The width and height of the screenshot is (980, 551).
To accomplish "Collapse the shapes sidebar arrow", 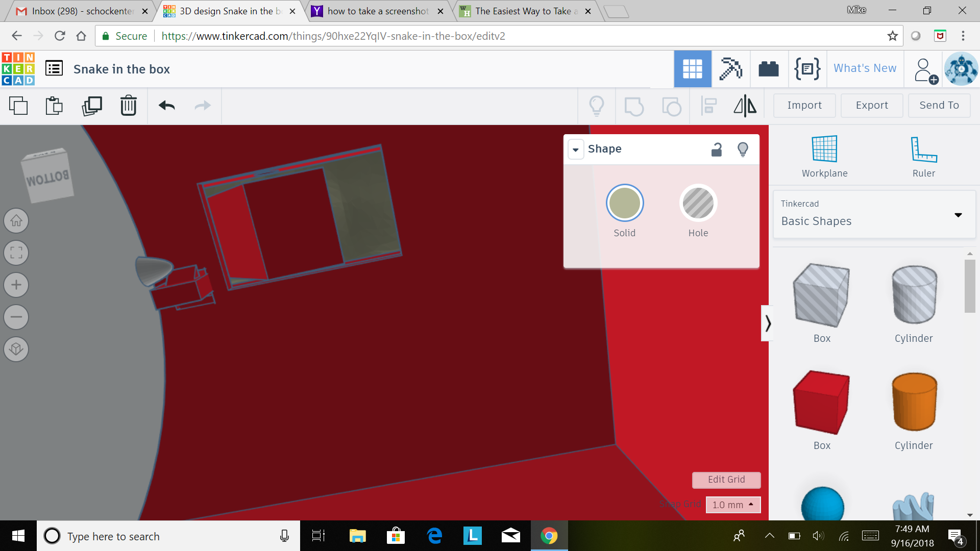I will (x=768, y=323).
